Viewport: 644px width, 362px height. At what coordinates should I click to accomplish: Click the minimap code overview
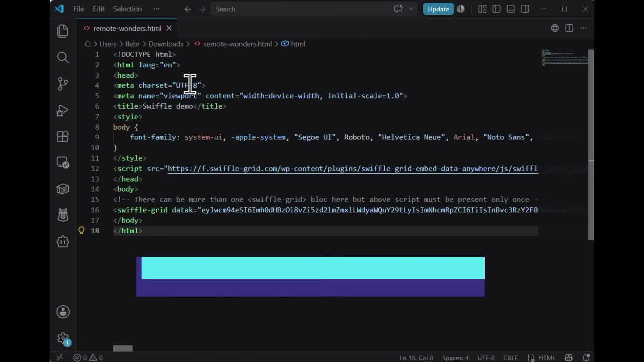pos(565,58)
